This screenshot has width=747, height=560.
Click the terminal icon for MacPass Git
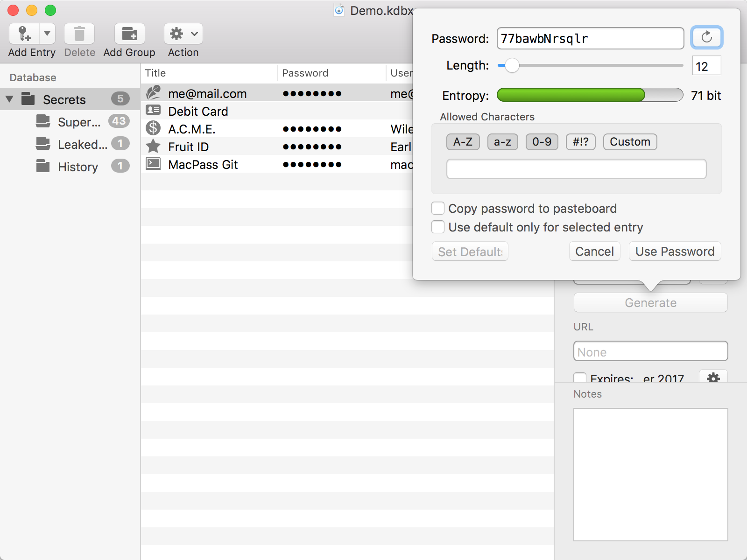click(153, 164)
